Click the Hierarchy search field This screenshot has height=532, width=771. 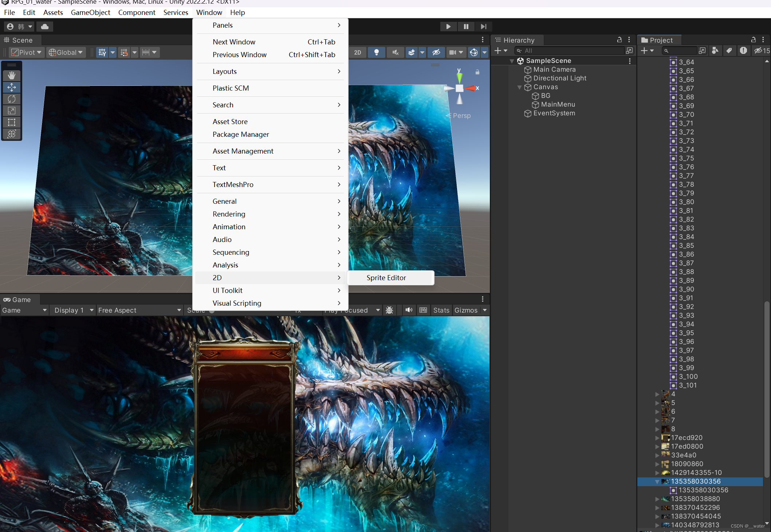pos(569,51)
